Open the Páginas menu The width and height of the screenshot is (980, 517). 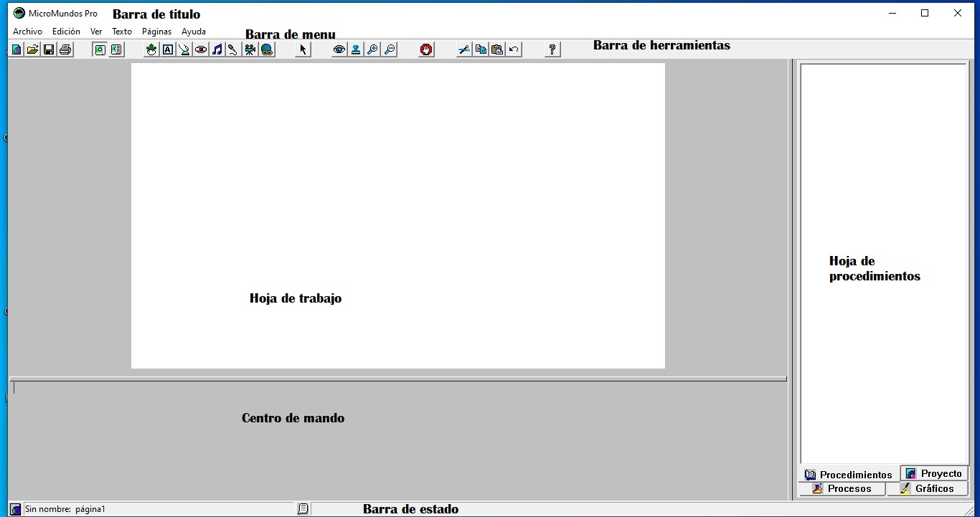click(156, 32)
